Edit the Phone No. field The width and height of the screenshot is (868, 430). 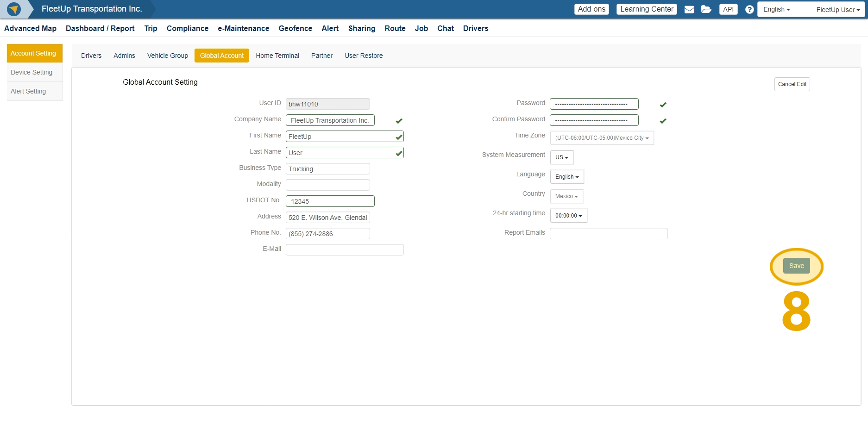328,234
